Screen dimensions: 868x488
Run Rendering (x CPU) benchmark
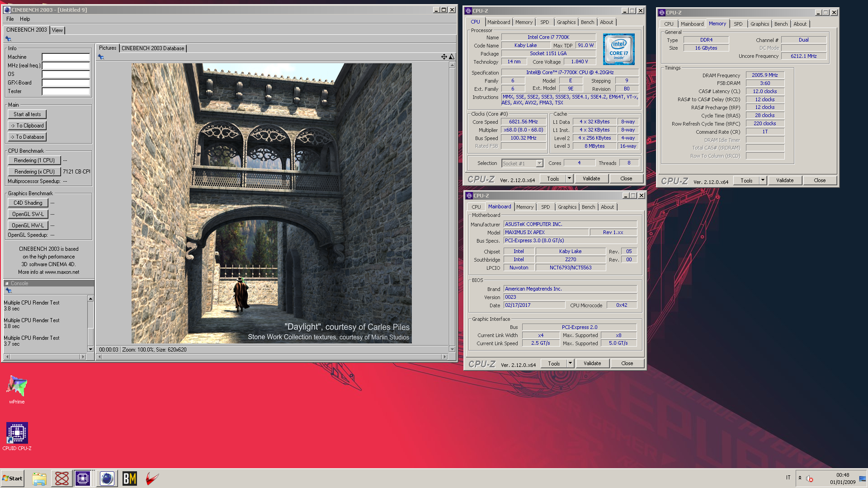click(x=34, y=172)
